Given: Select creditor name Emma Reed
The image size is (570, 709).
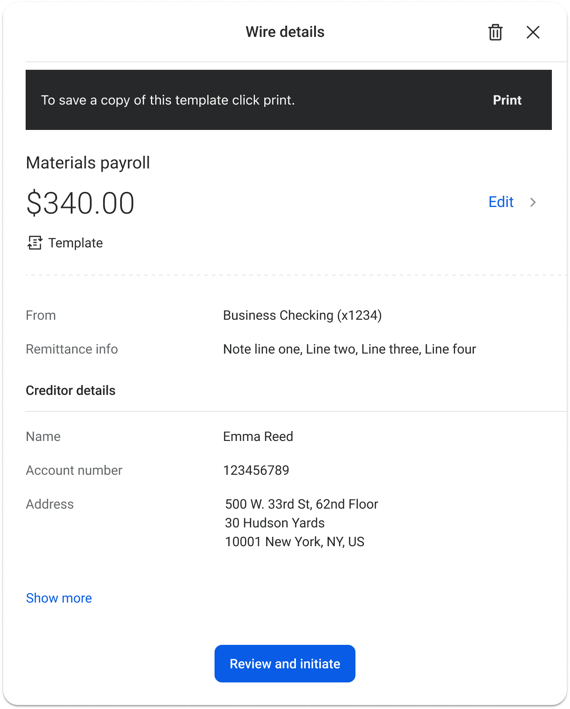Looking at the screenshot, I should [258, 436].
